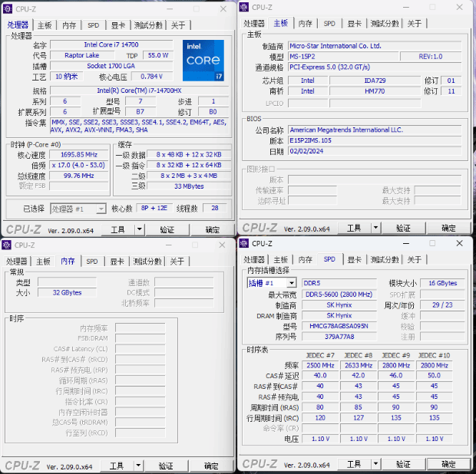Click the Intel Core i7 logo badge

point(203,61)
